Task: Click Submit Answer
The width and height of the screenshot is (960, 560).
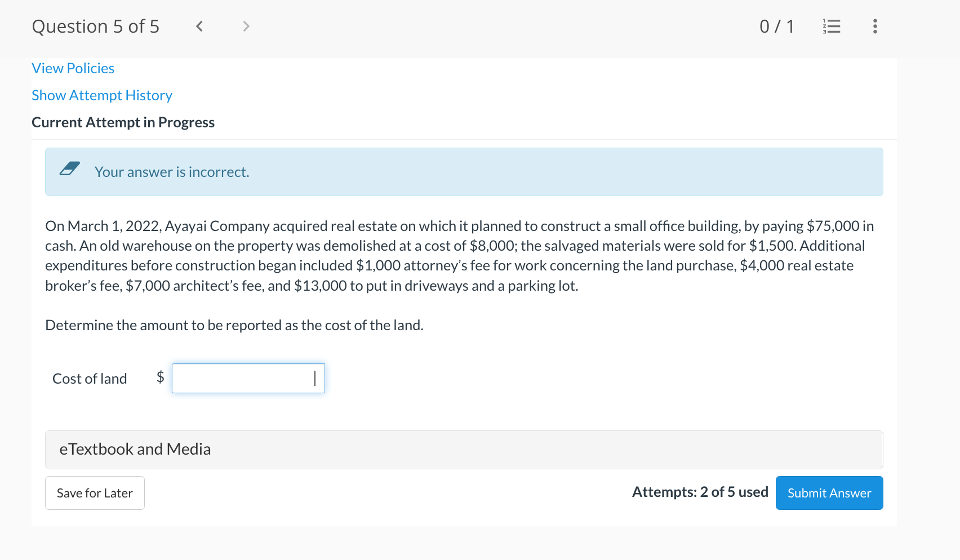Action: (x=829, y=492)
